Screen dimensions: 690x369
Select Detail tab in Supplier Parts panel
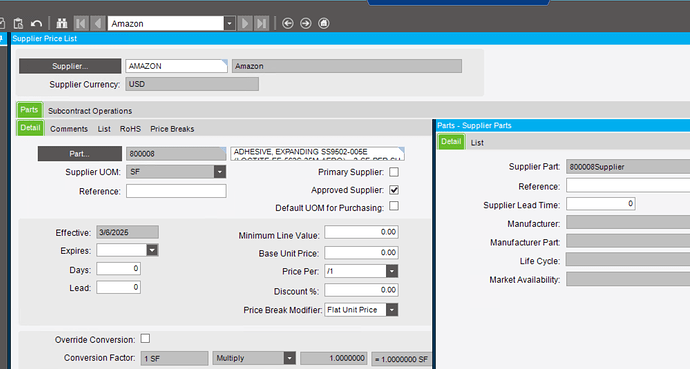click(451, 142)
